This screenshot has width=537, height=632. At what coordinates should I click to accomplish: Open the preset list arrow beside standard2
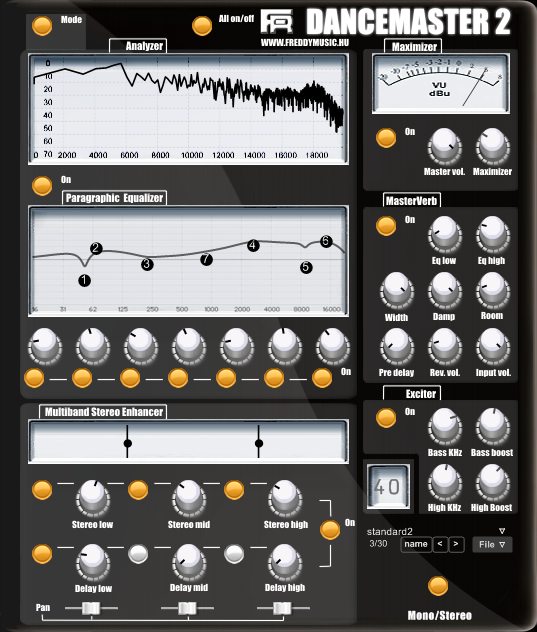pyautogui.click(x=502, y=531)
